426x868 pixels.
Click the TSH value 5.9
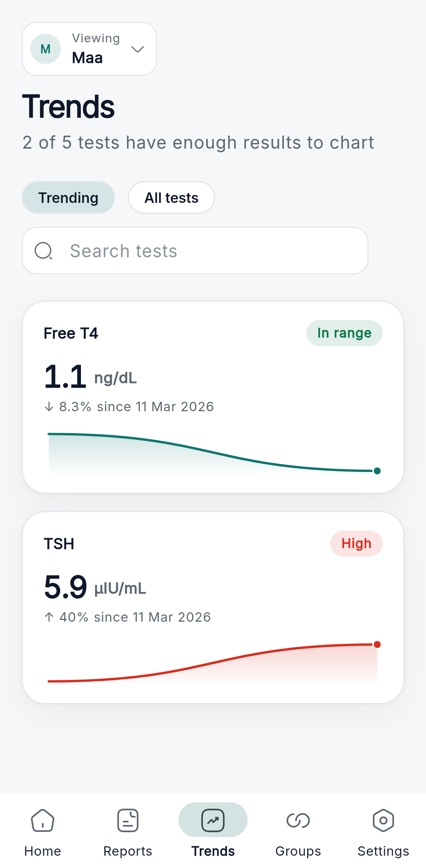65,587
